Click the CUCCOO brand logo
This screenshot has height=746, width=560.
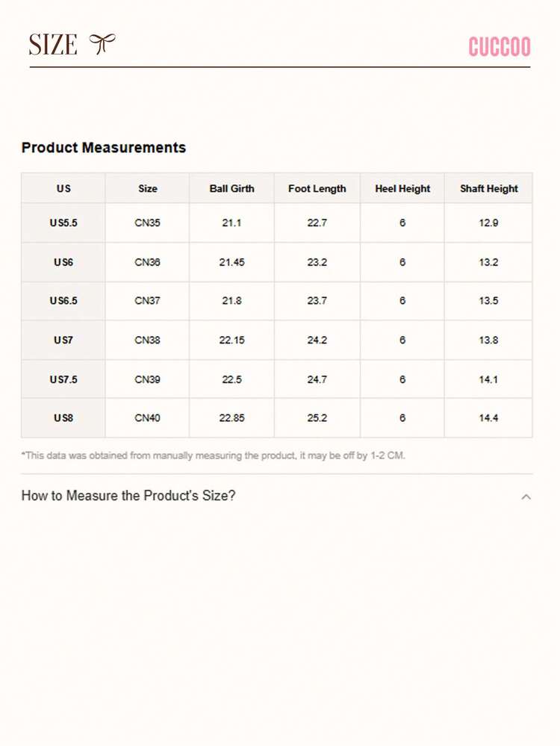click(500, 47)
